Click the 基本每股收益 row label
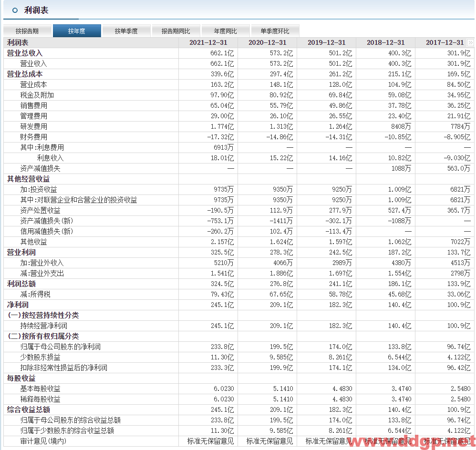This screenshot has height=450, width=476. pyautogui.click(x=40, y=389)
